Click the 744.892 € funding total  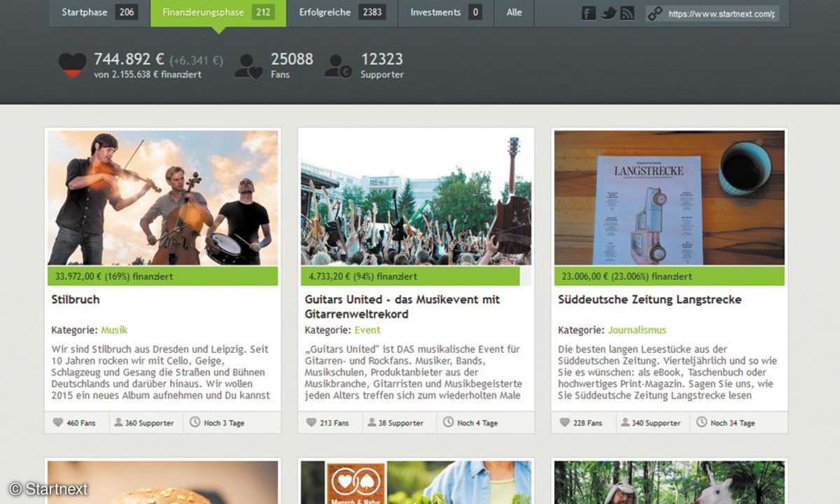tap(129, 59)
